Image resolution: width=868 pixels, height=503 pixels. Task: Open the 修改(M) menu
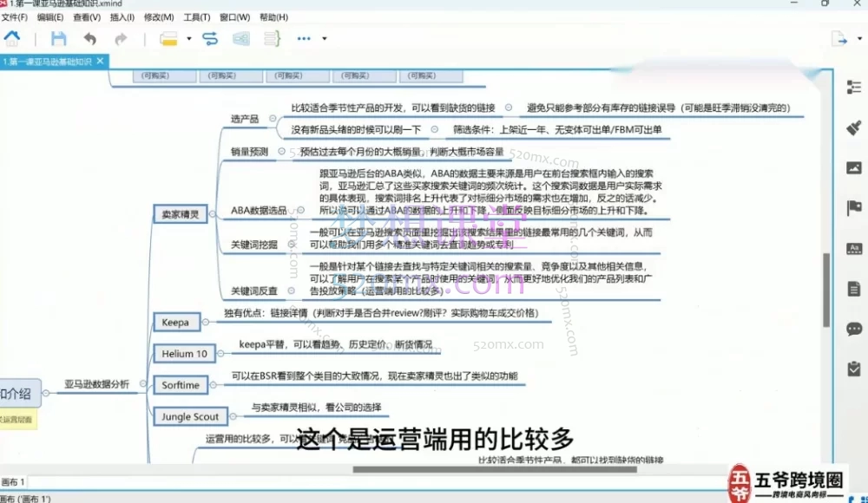(x=159, y=17)
